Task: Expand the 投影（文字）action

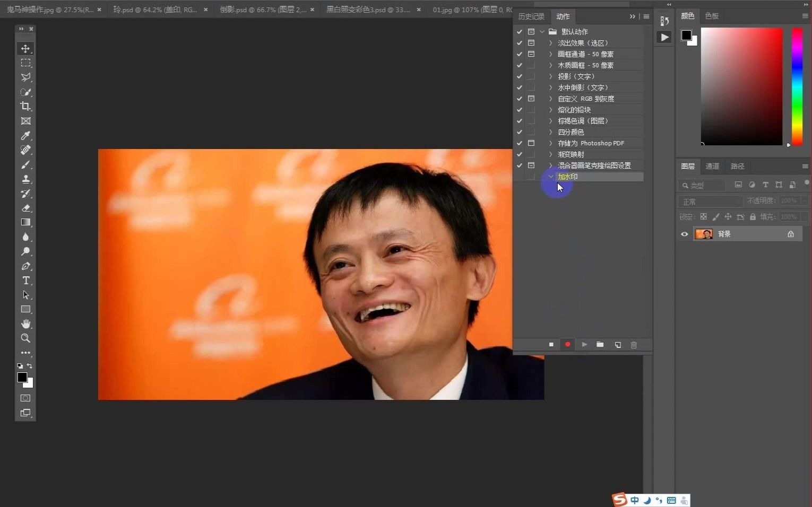Action: point(550,76)
